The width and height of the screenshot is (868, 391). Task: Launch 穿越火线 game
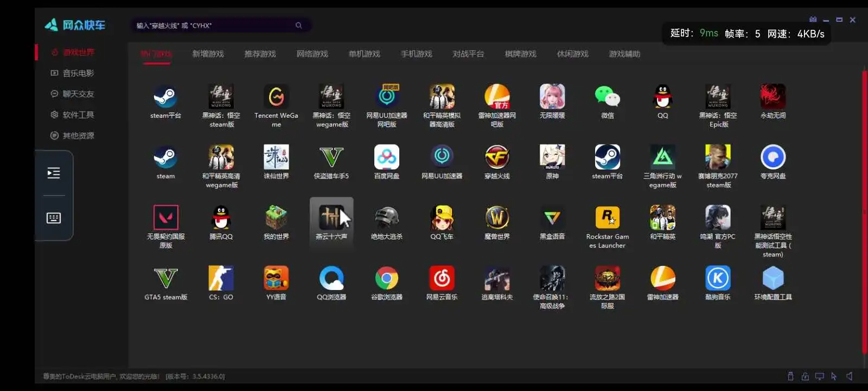497,157
